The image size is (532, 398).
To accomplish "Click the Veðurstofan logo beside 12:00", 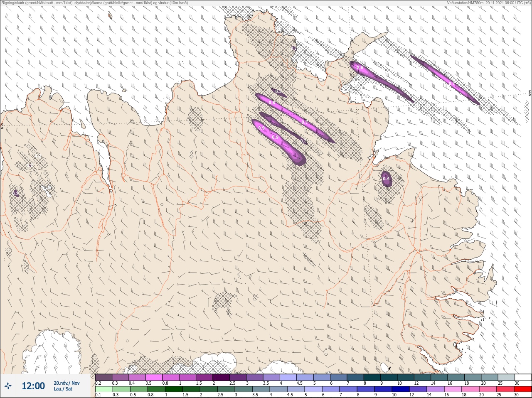I will (8, 386).
